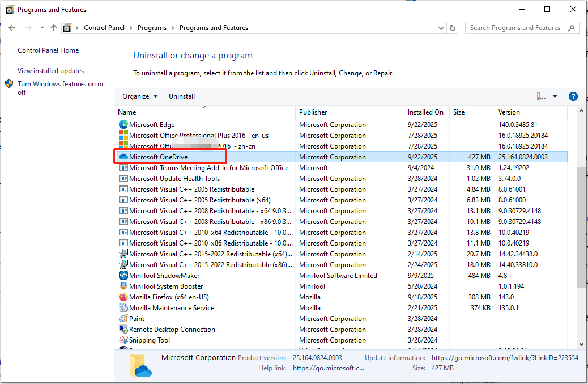This screenshot has width=588, height=384.
Task: Navigate to Control Panel via breadcrumb
Action: coord(104,27)
